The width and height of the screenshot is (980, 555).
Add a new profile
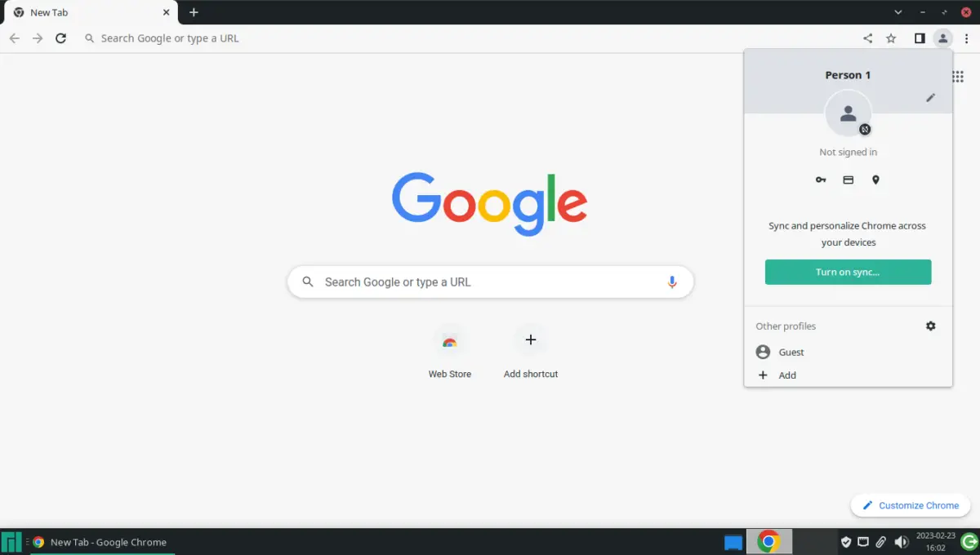(x=849, y=375)
